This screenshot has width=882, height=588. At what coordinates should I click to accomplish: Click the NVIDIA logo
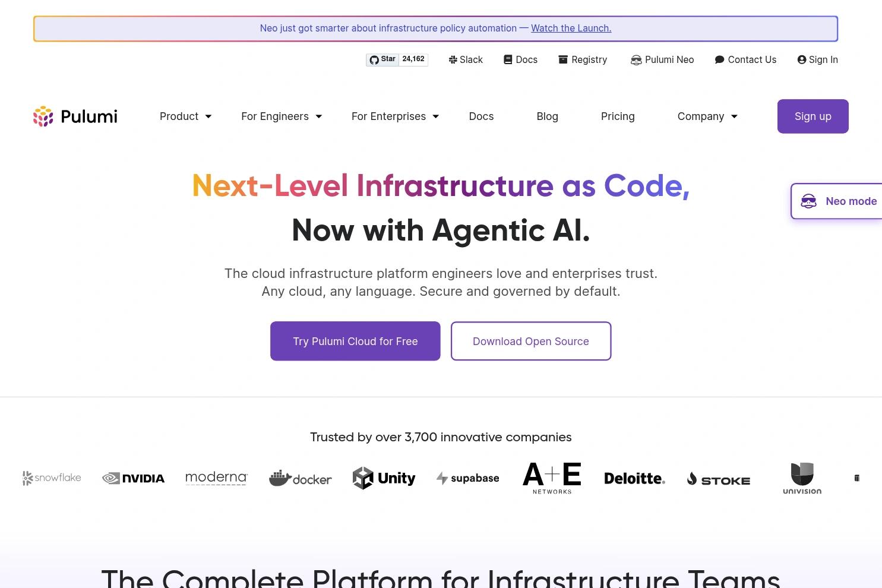134,478
